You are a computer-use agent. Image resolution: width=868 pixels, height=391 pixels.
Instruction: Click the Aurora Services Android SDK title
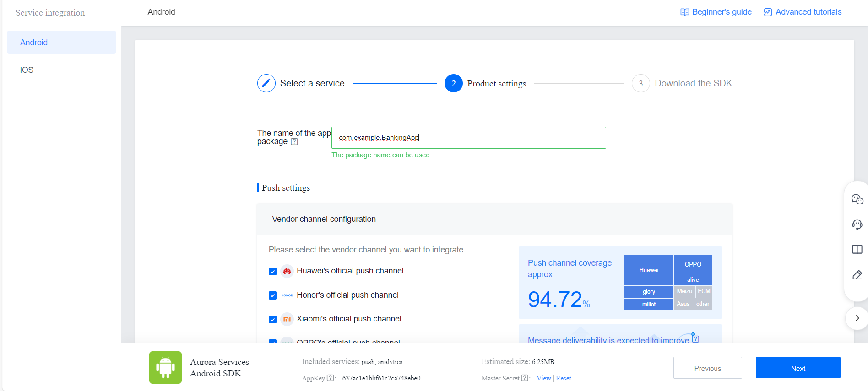[220, 368]
